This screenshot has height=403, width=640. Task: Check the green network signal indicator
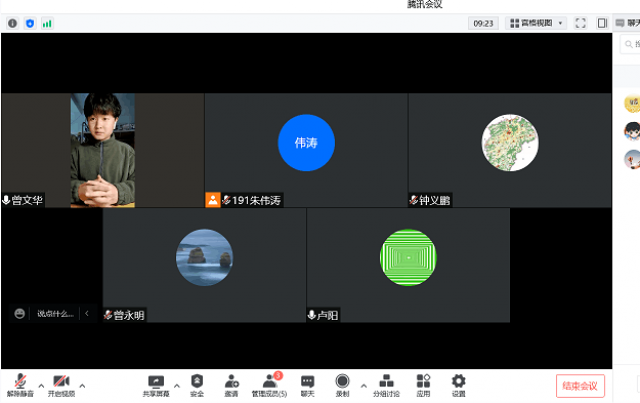point(47,22)
